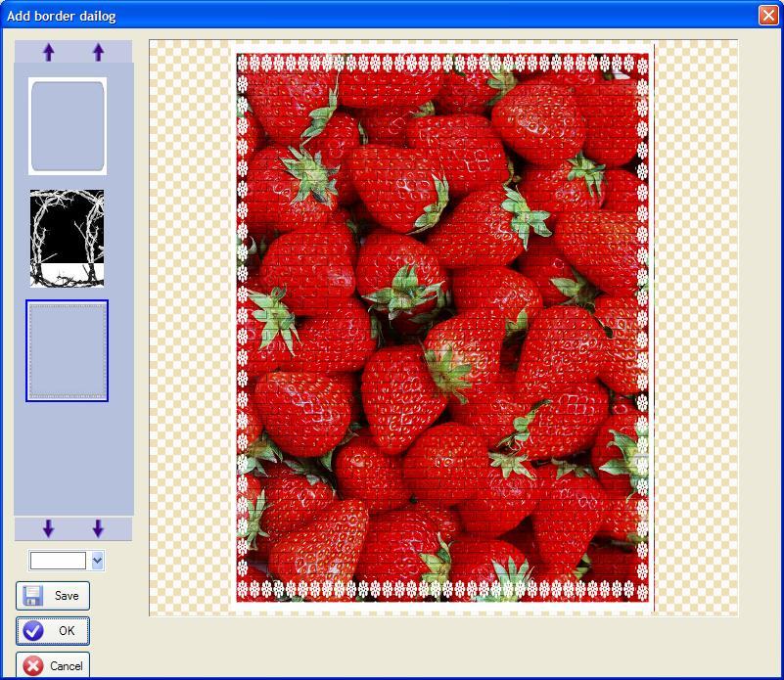Open the border style dropdown above Save
Screen dimensions: 784x680
95,561
